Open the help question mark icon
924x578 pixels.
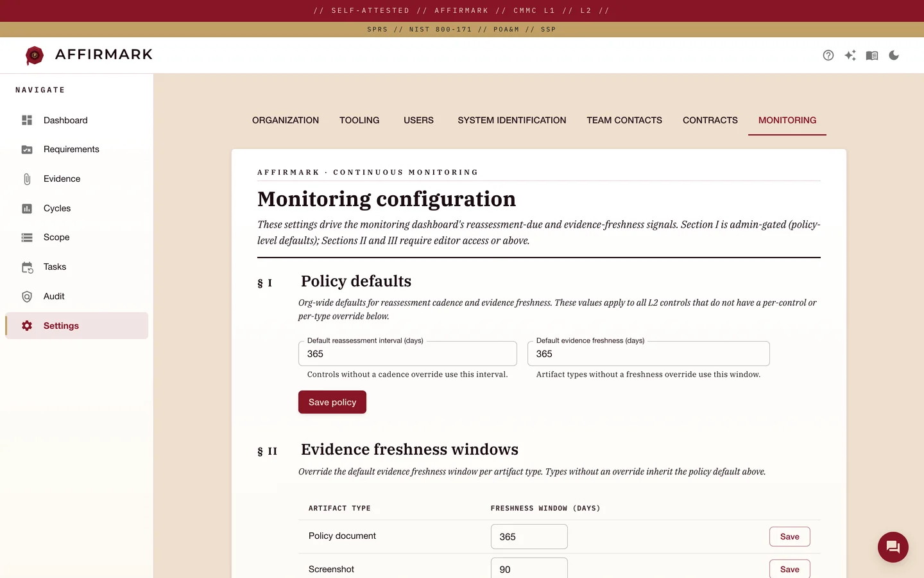[x=828, y=55]
